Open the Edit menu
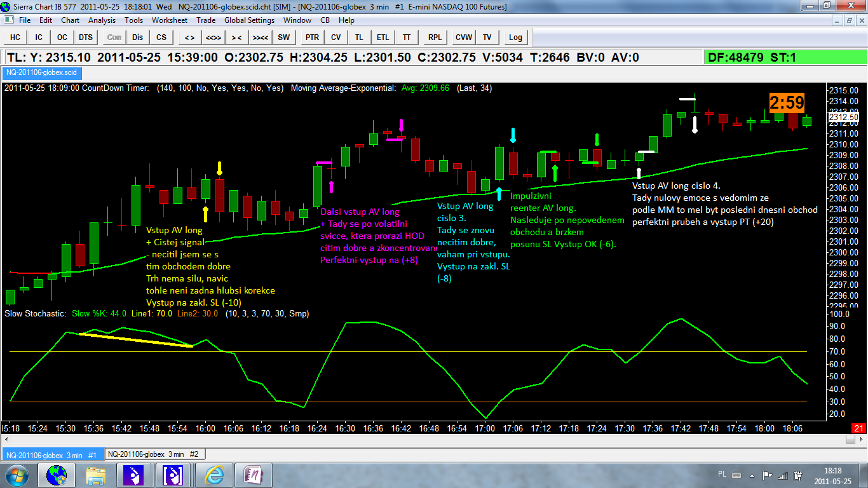The image size is (868, 488). pyautogui.click(x=46, y=20)
